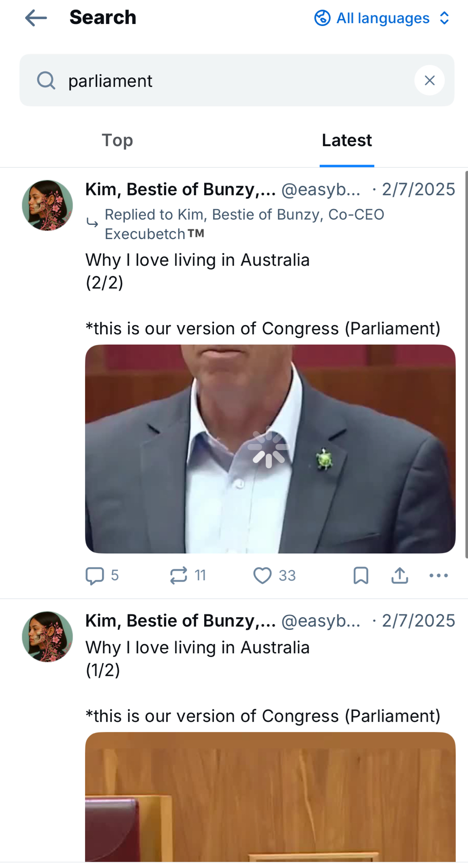Open the (1/2) post author name
This screenshot has height=868, width=468.
tap(180, 621)
